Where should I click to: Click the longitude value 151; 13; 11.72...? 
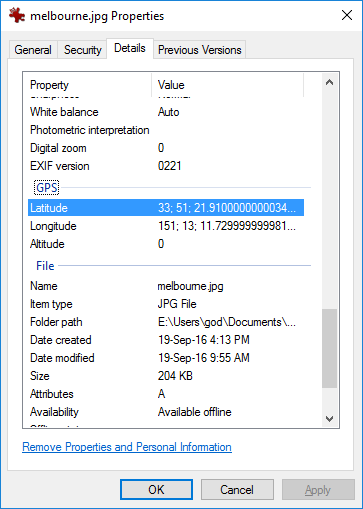[227, 226]
